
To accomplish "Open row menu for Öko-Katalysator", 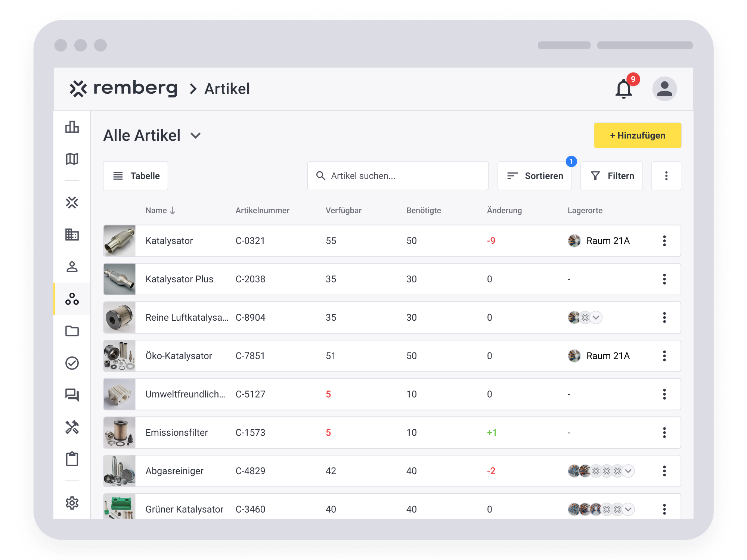I will [x=664, y=356].
